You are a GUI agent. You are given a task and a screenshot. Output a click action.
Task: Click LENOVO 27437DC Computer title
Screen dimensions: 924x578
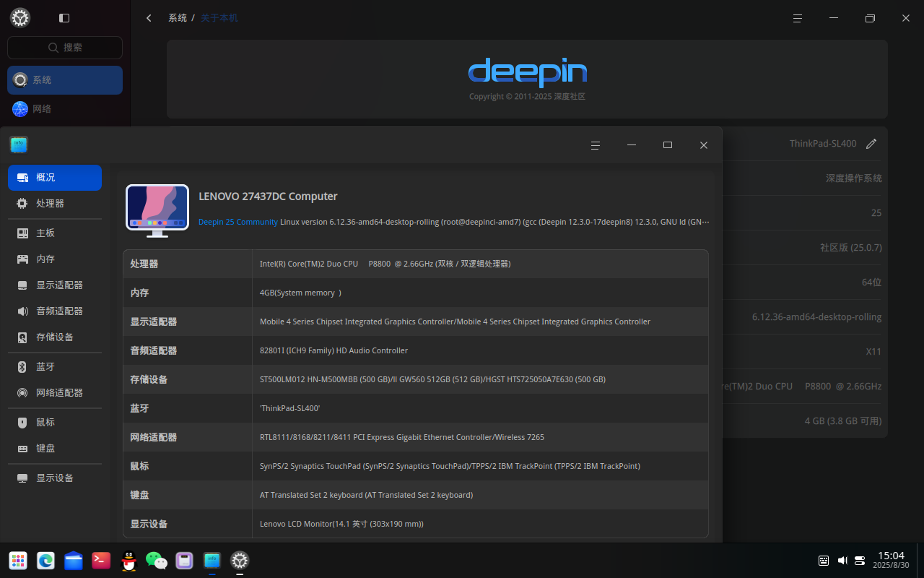(268, 197)
